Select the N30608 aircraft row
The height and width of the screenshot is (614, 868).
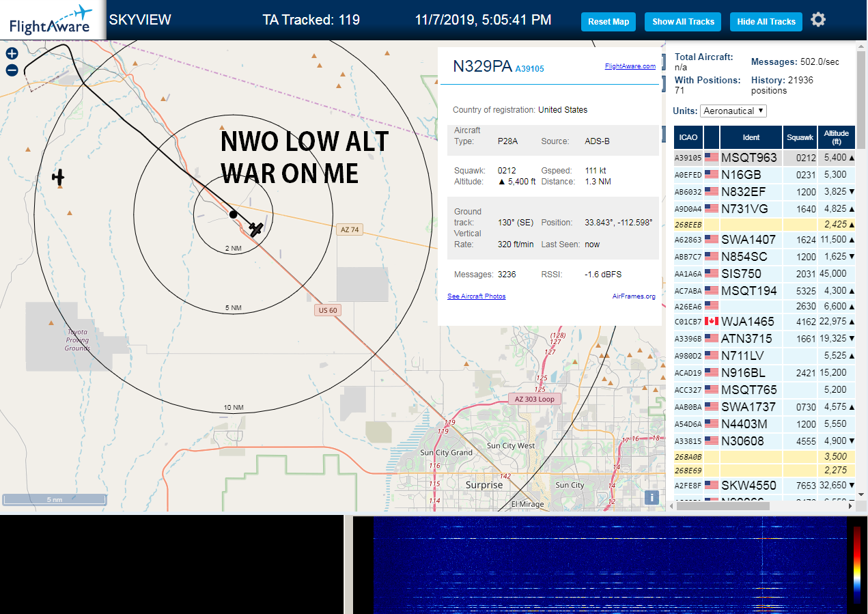click(764, 441)
